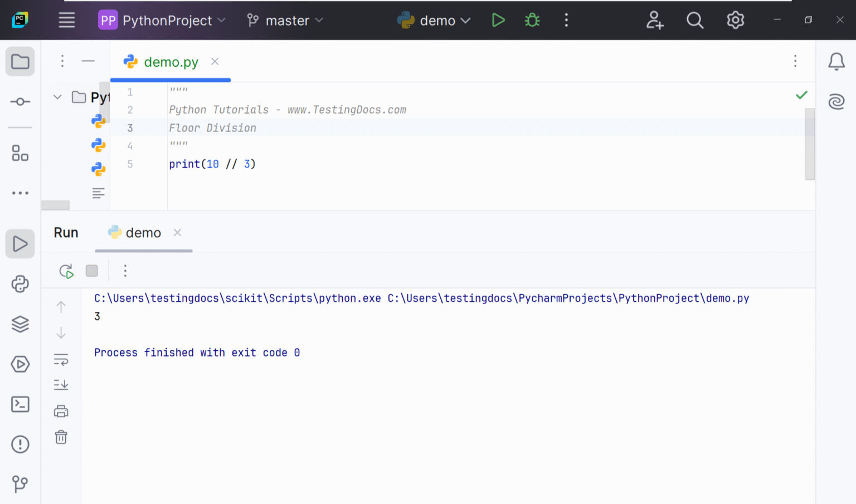Enable scroll to end in console
The width and height of the screenshot is (856, 504).
coord(61,385)
